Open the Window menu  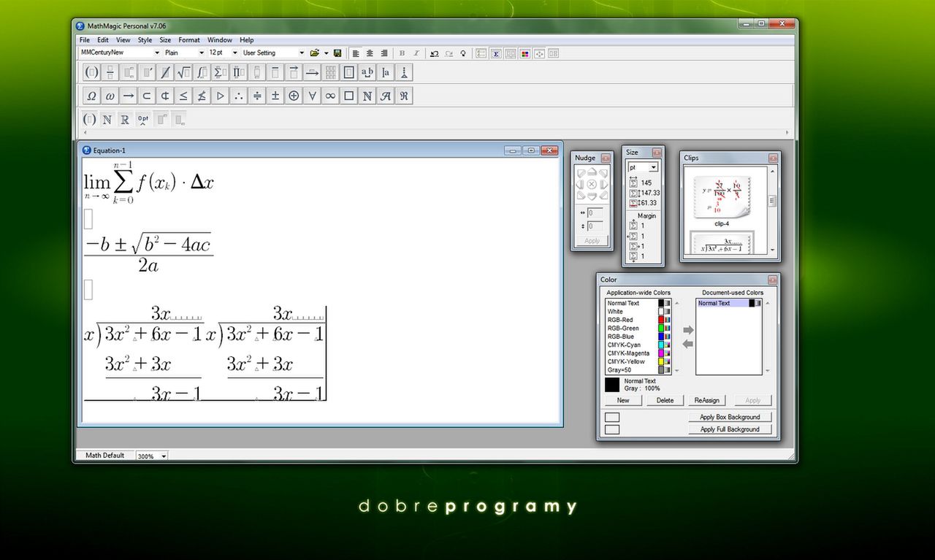pos(219,39)
